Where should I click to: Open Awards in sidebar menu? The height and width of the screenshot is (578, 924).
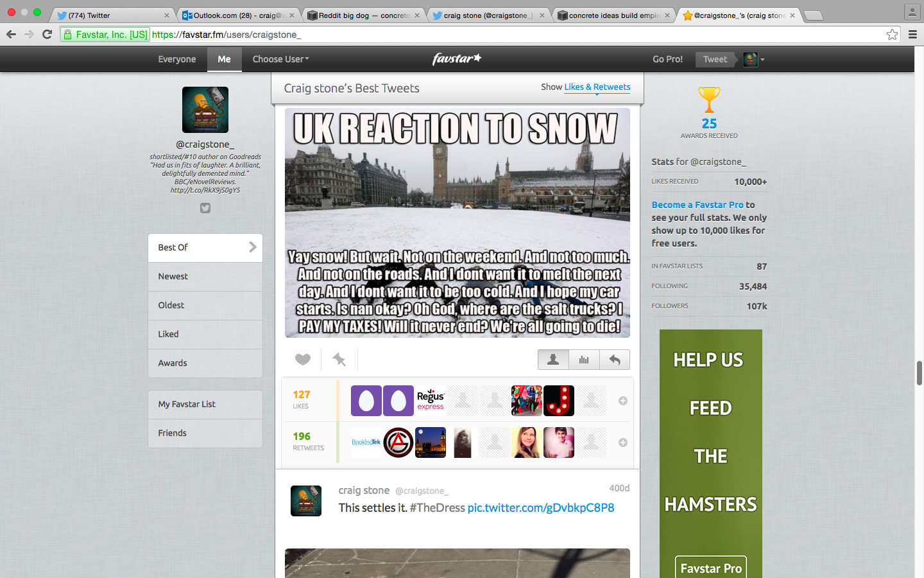[x=205, y=363]
